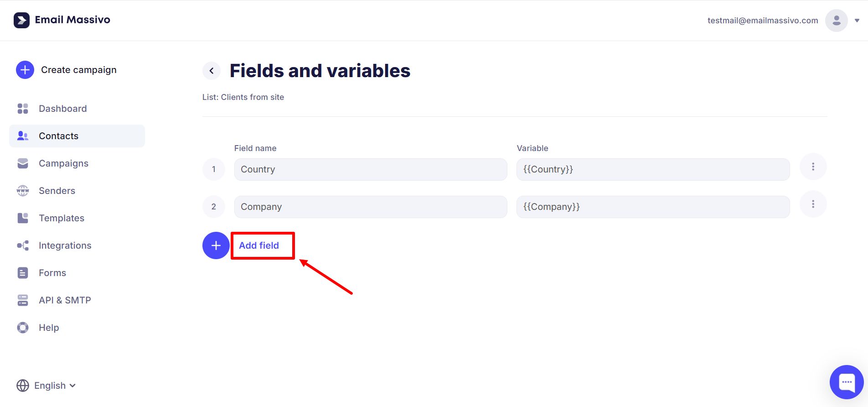Click the Country field name input
868x407 pixels.
click(370, 169)
